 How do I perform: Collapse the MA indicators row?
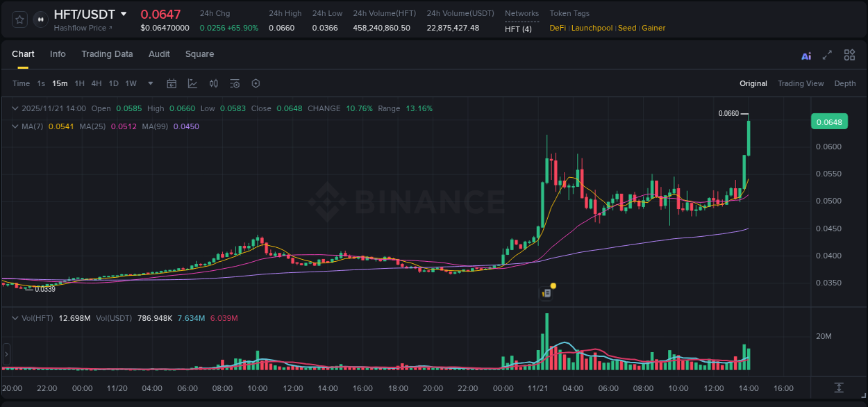(x=15, y=126)
